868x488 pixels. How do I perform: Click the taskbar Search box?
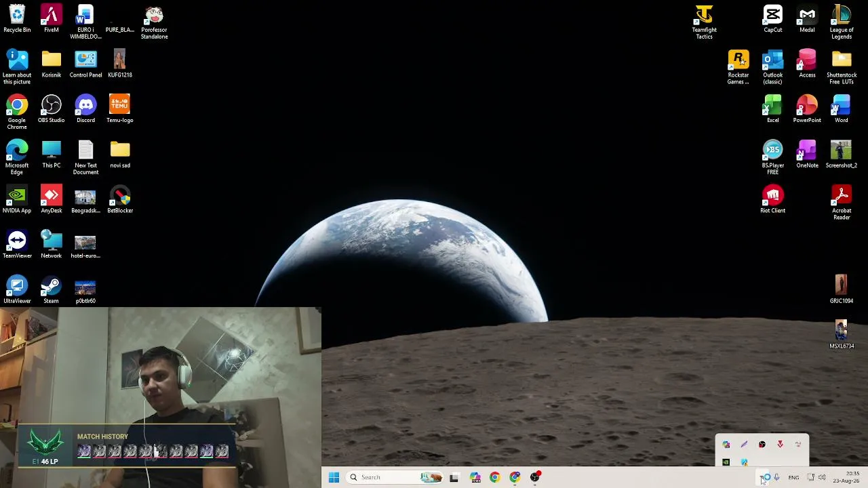tap(396, 477)
